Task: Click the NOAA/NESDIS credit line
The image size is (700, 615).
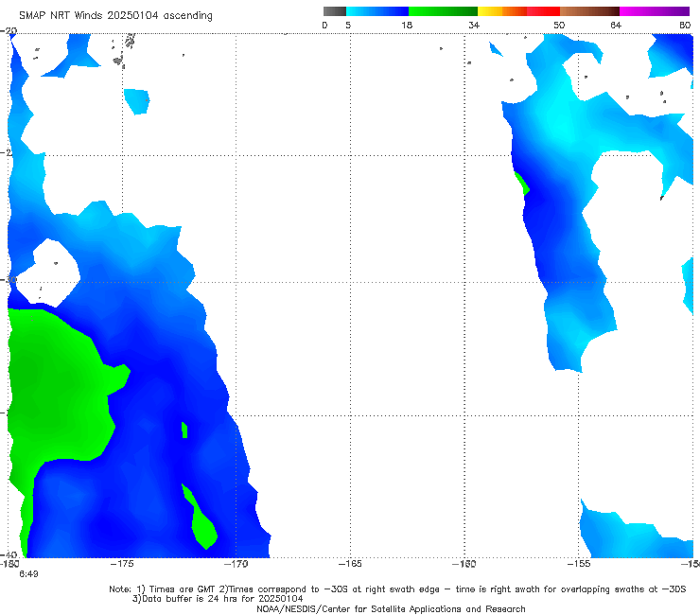Action: (391, 608)
